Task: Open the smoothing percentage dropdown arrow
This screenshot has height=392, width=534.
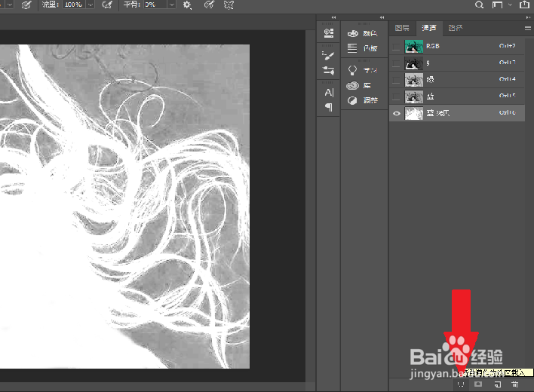Action: coord(172,5)
